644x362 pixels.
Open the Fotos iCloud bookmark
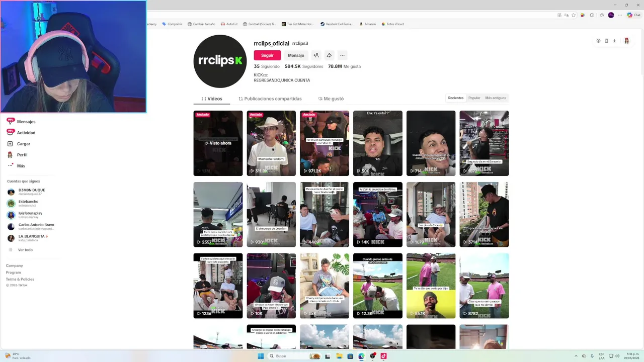coord(392,24)
